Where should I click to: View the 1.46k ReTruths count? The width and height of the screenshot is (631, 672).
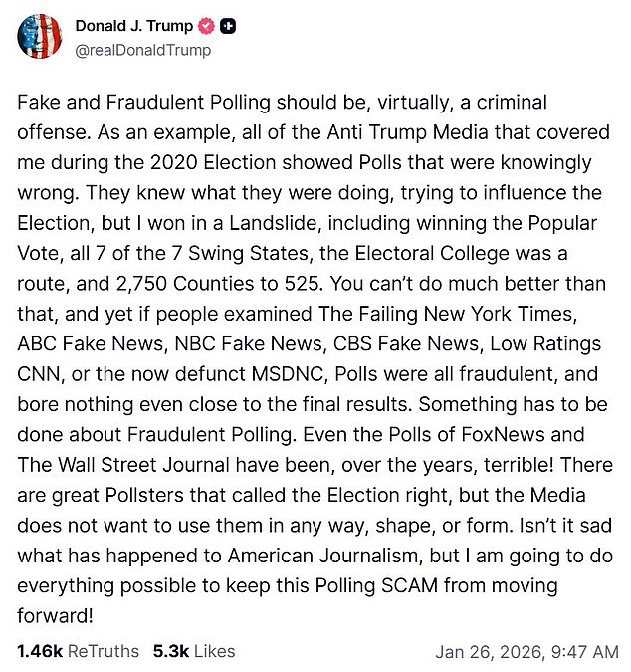click(39, 651)
